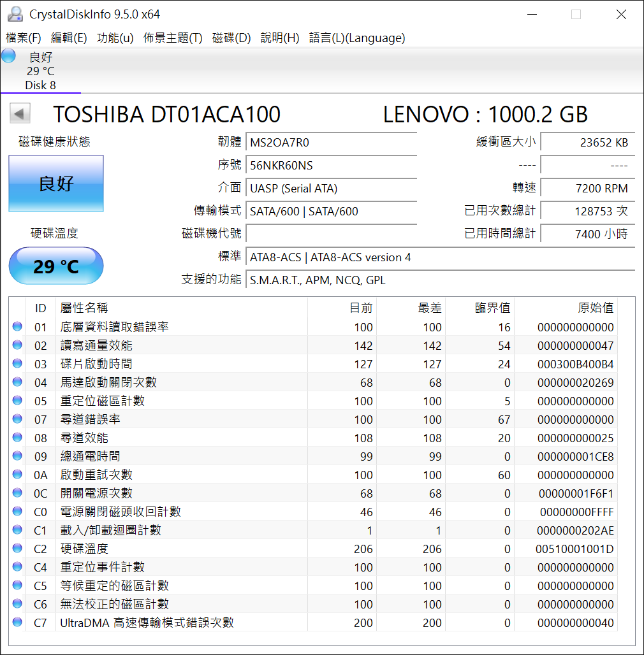
Task: Open the 佈景主題(T) menu
Action: coord(173,38)
